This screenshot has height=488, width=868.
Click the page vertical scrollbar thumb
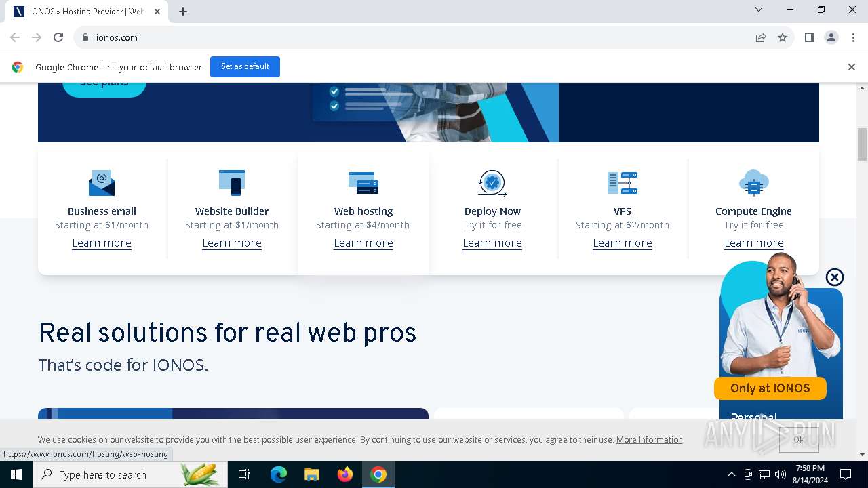863,144
